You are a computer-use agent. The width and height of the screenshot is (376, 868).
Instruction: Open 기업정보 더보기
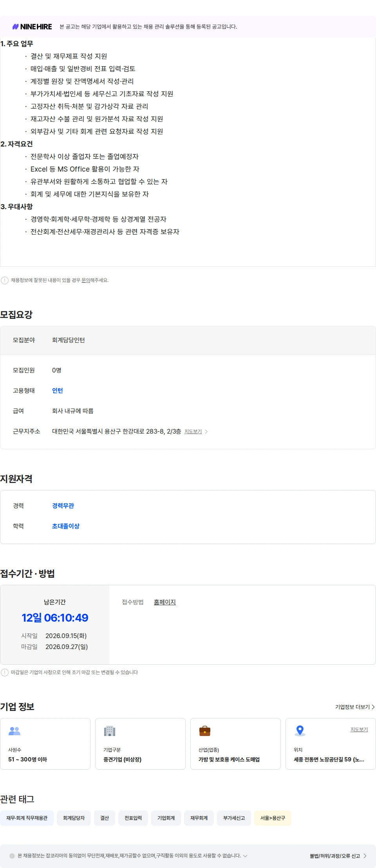pyautogui.click(x=352, y=707)
